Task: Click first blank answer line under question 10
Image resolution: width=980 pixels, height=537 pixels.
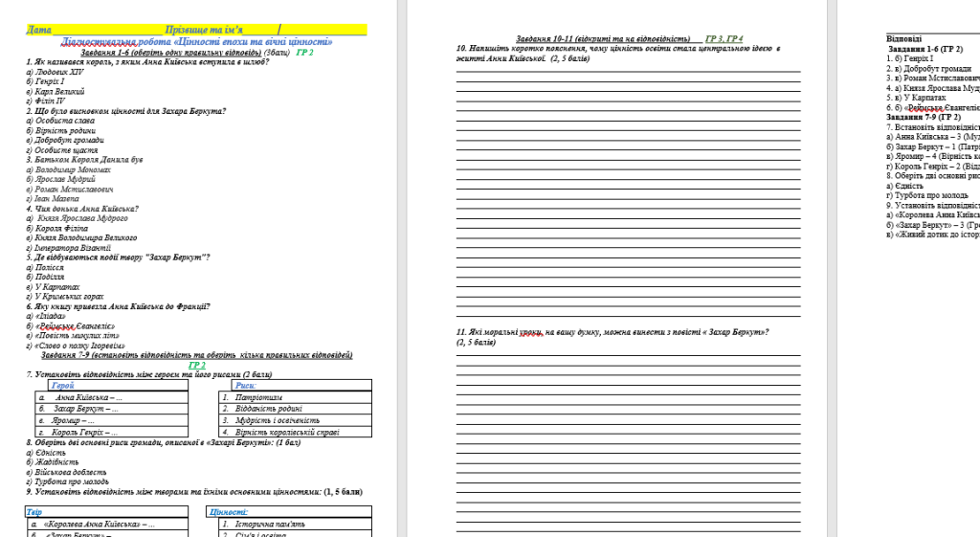Action: 628,70
